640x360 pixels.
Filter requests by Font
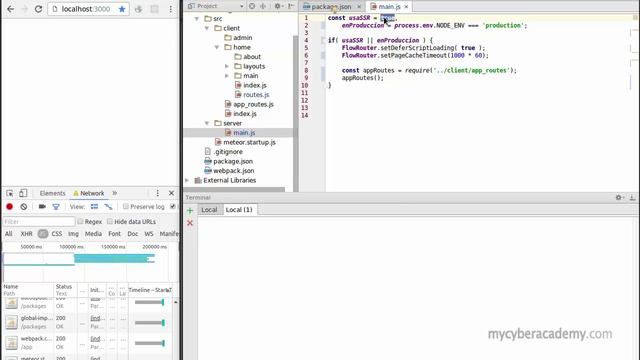[x=114, y=234]
